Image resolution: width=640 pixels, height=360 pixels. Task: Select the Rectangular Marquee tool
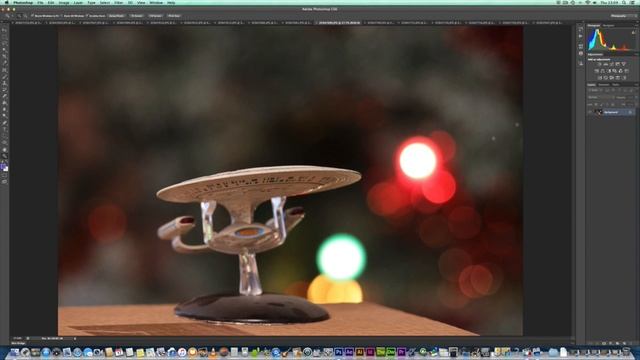tap(5, 37)
